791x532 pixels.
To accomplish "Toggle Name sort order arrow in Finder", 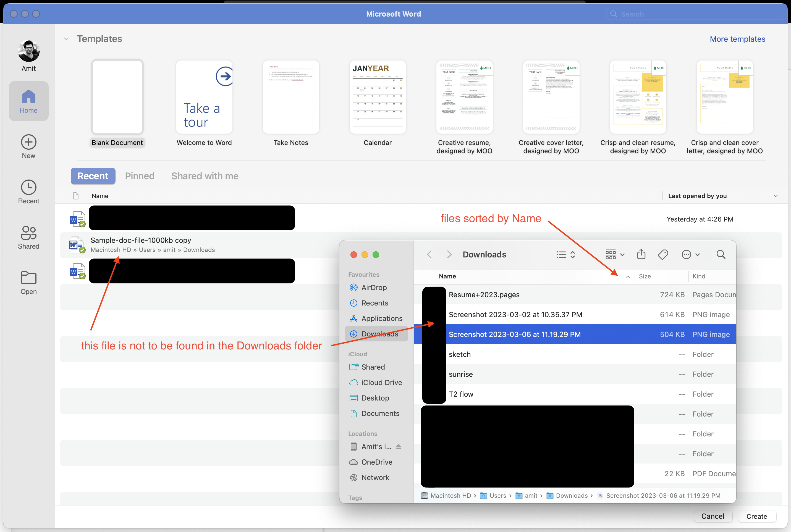I will (628, 276).
